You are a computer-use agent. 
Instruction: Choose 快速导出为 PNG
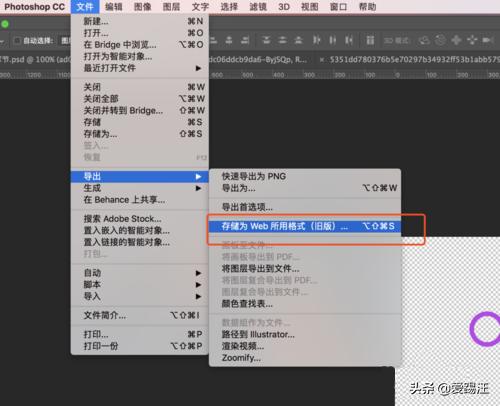[x=305, y=176]
